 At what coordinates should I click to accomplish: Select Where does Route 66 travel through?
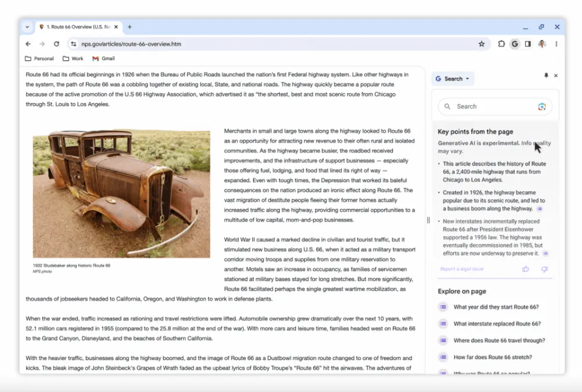499,340
